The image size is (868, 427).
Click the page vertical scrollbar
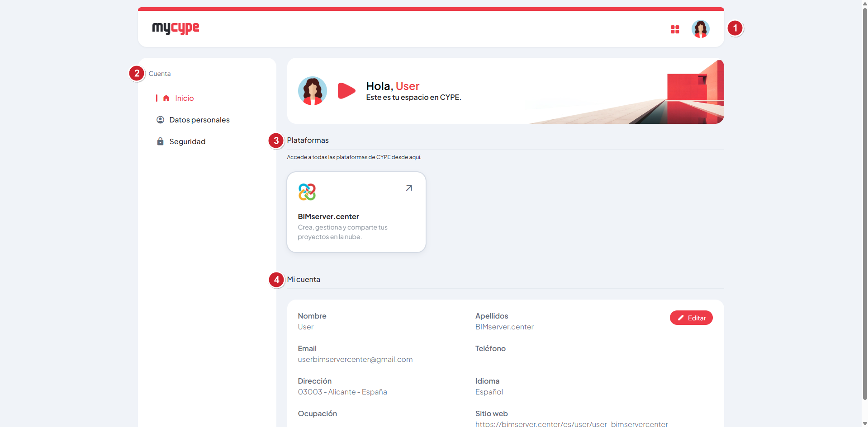[x=865, y=203]
